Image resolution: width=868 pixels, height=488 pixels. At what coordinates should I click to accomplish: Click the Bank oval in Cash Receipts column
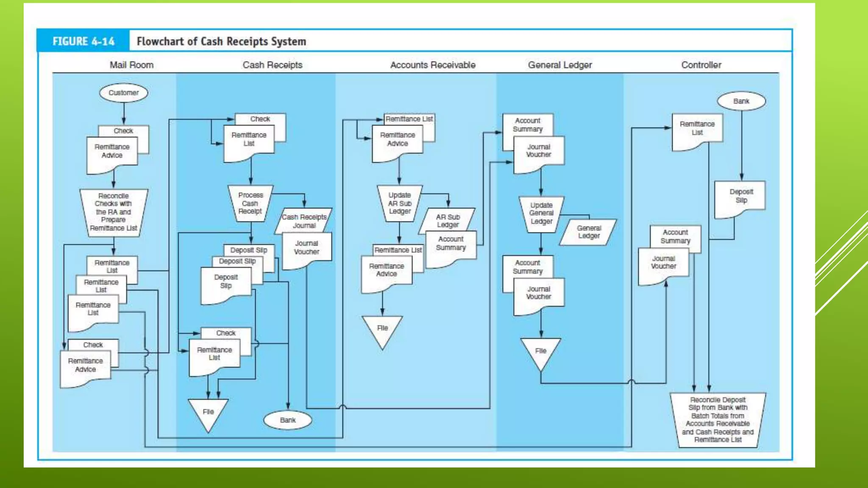pyautogui.click(x=287, y=420)
